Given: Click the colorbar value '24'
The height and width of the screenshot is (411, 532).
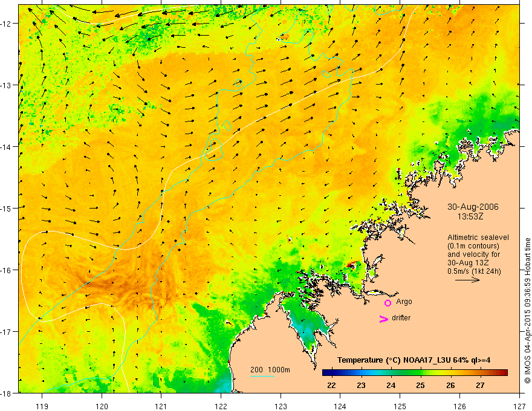Looking at the screenshot, I should (391, 385).
